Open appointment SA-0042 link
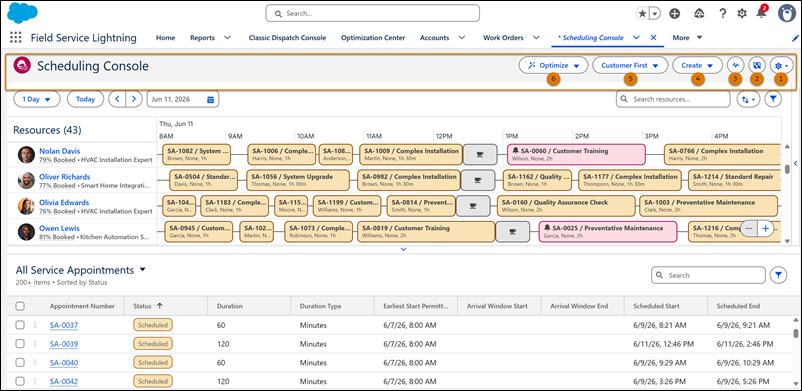Screen dimensions: 802x391 click(x=64, y=381)
